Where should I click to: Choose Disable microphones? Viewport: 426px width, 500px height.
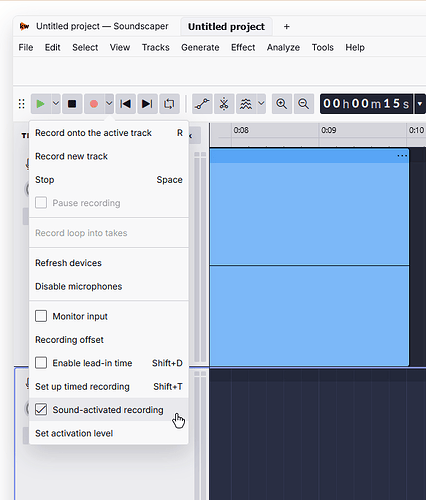(109, 286)
